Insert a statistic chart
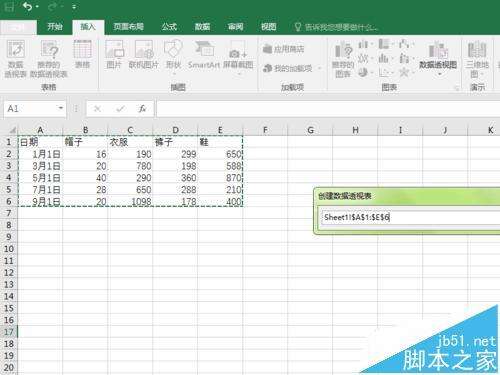The image size is (500, 375). [x=385, y=58]
